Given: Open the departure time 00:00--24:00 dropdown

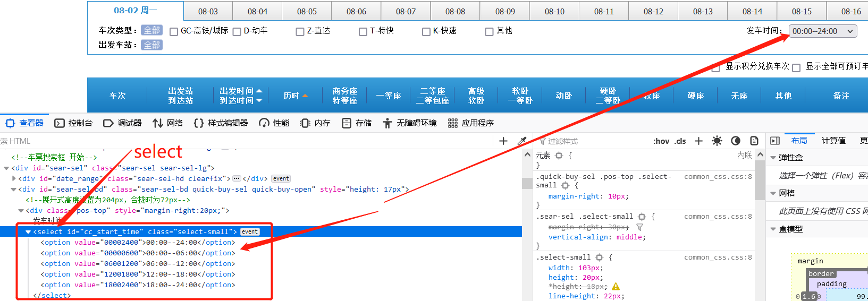Looking at the screenshot, I should coord(823,31).
